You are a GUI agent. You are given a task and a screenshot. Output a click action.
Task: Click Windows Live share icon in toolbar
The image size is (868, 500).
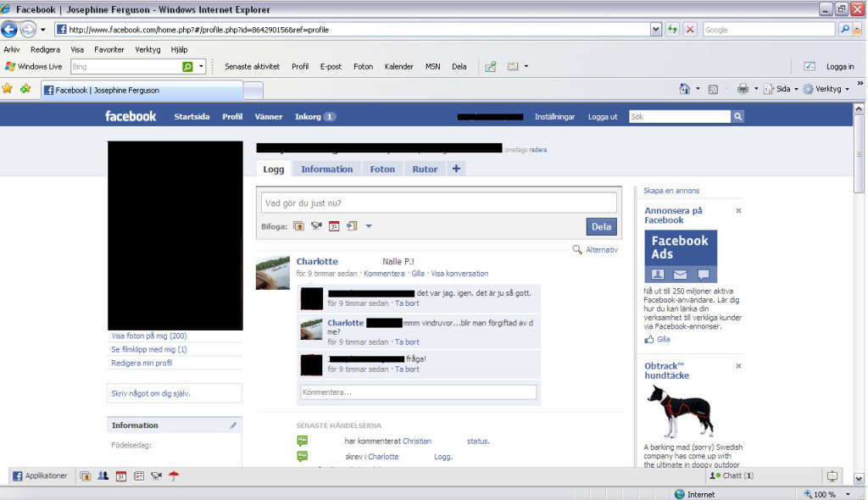491,66
